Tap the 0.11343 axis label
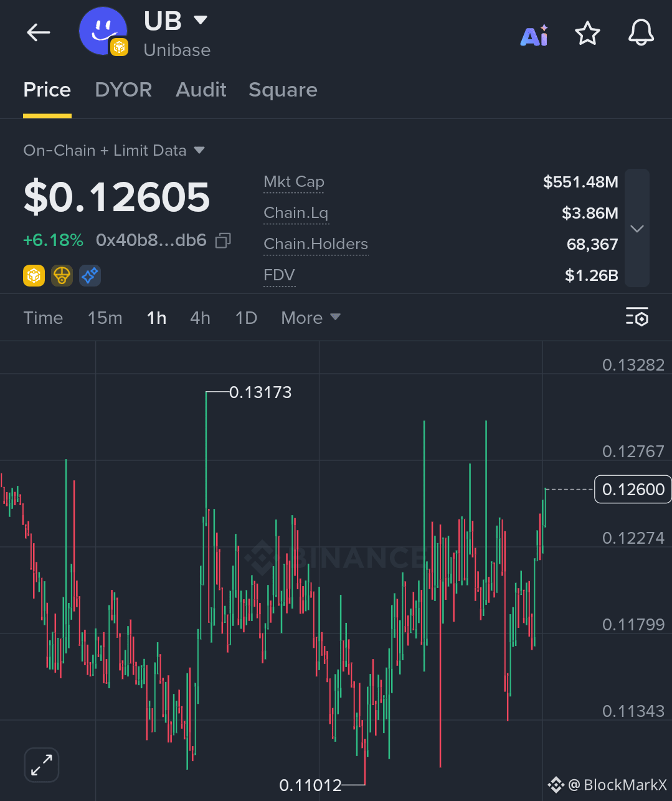This screenshot has width=672, height=801. (x=633, y=711)
